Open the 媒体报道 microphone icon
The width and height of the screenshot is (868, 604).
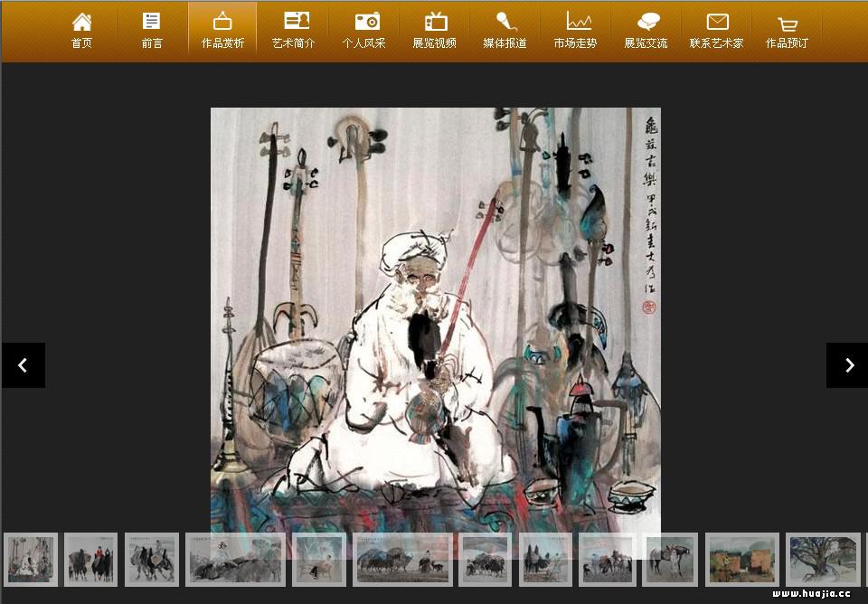(x=505, y=22)
